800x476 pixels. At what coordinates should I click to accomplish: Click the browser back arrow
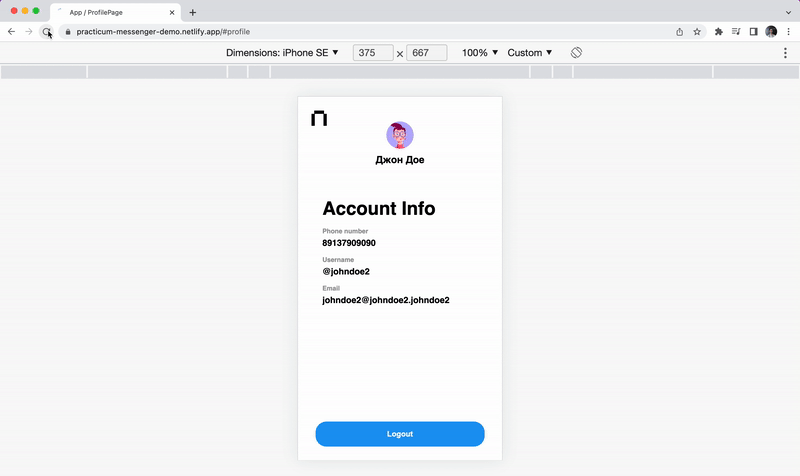[x=11, y=32]
